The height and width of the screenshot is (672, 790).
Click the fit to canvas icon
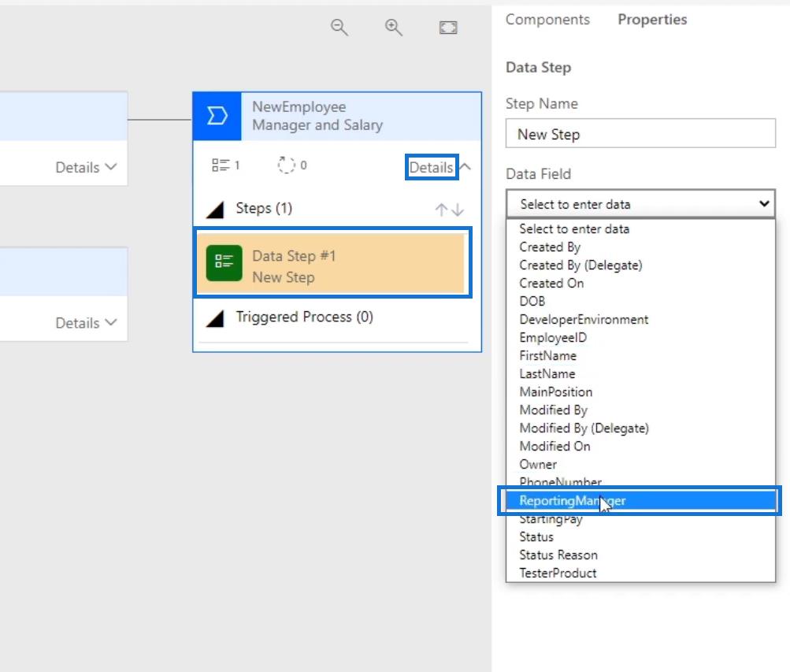[x=448, y=28]
